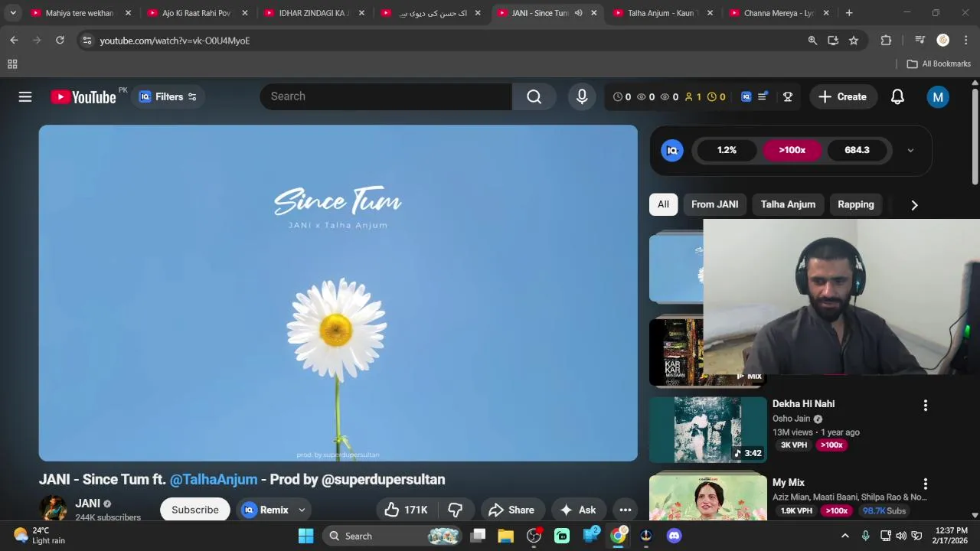Open the vidIQ Filters button
The width and height of the screenshot is (980, 551).
tap(168, 96)
